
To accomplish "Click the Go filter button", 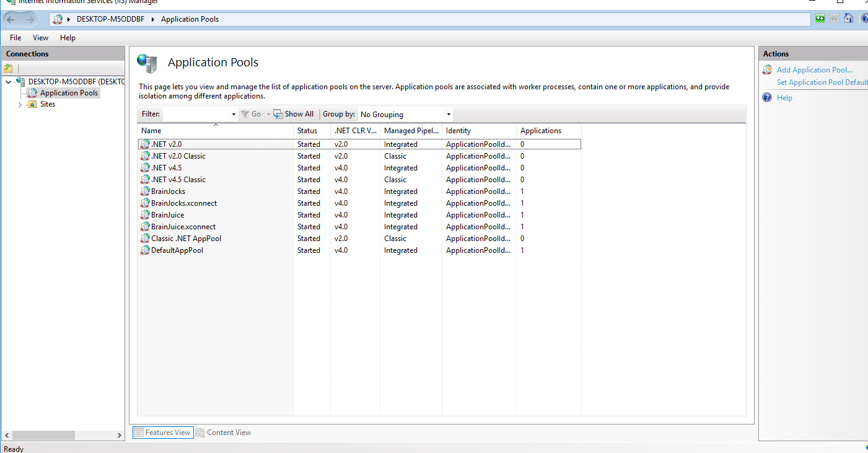I will [x=251, y=114].
